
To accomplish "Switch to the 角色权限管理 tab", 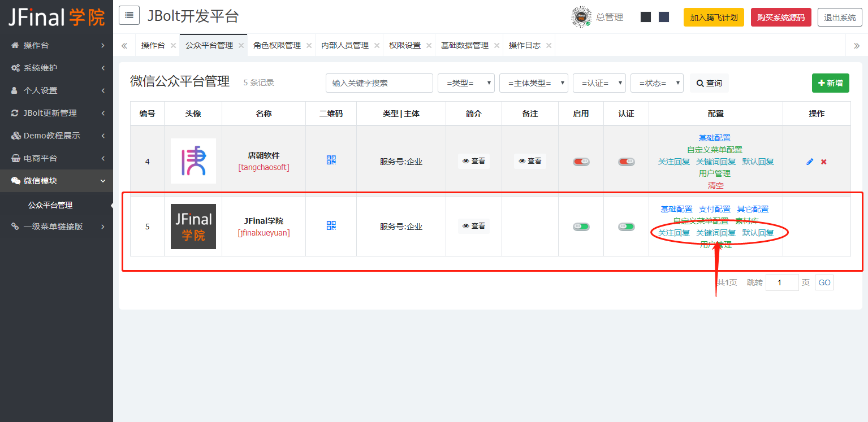I will tap(277, 45).
